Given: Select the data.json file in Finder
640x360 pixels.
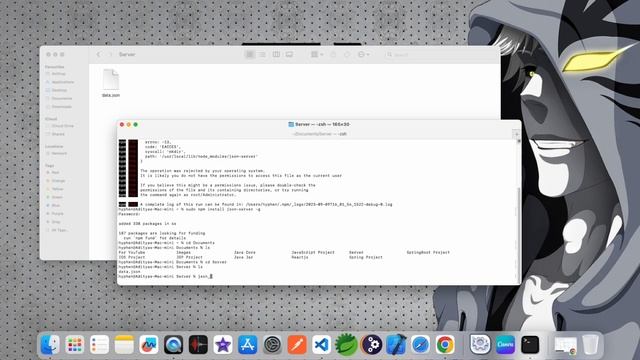Looking at the screenshot, I should [x=111, y=83].
